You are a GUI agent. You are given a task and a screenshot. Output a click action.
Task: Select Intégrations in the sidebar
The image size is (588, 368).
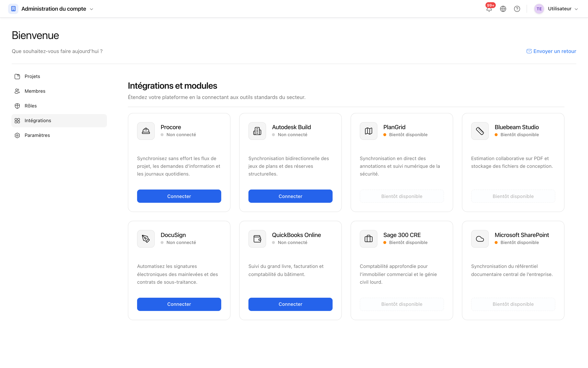tap(59, 121)
